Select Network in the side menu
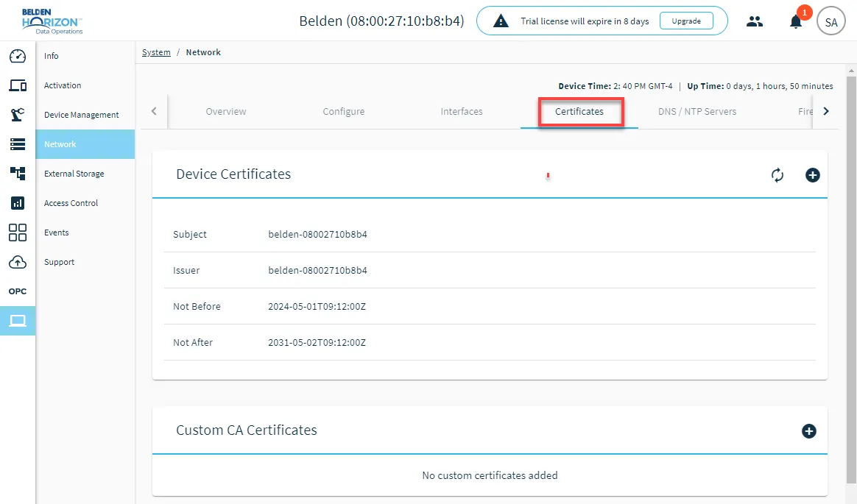Viewport: 857px width, 504px height. coord(85,144)
